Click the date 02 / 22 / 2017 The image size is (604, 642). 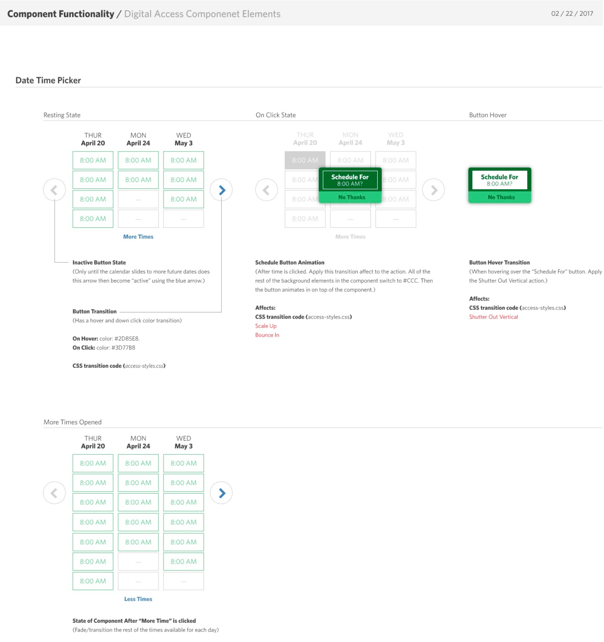coord(572,14)
